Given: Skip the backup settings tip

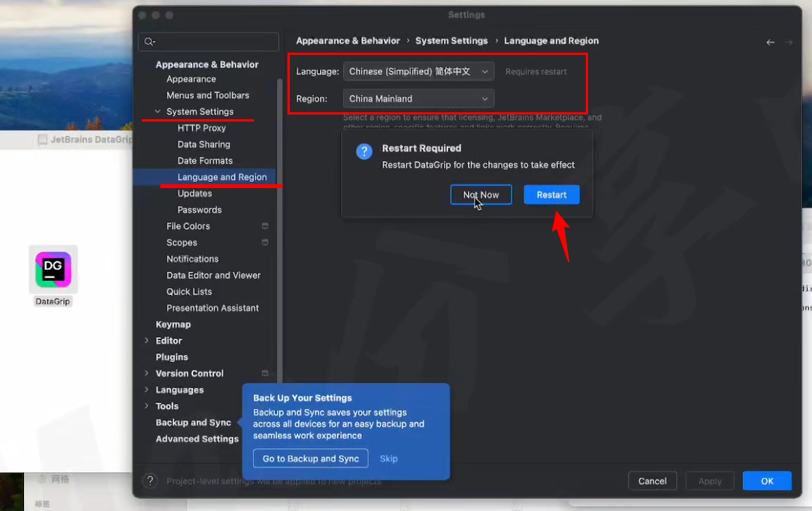Looking at the screenshot, I should 388,458.
